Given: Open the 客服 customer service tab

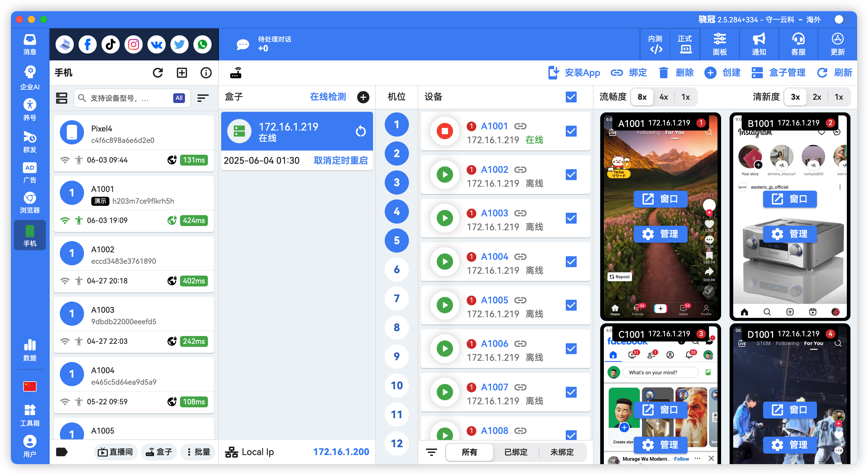Looking at the screenshot, I should click(x=798, y=44).
